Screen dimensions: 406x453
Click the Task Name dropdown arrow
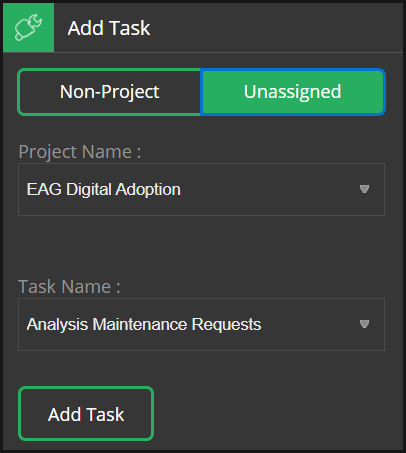(364, 324)
